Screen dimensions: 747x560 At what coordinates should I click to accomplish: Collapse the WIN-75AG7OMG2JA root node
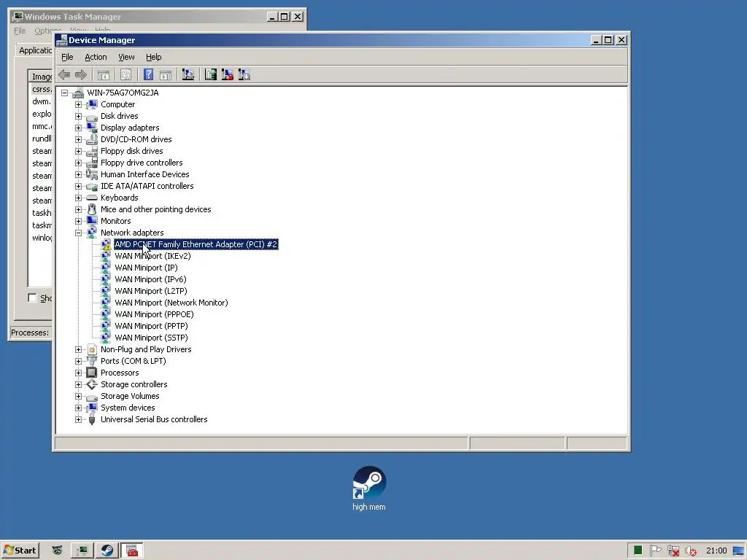(x=65, y=93)
